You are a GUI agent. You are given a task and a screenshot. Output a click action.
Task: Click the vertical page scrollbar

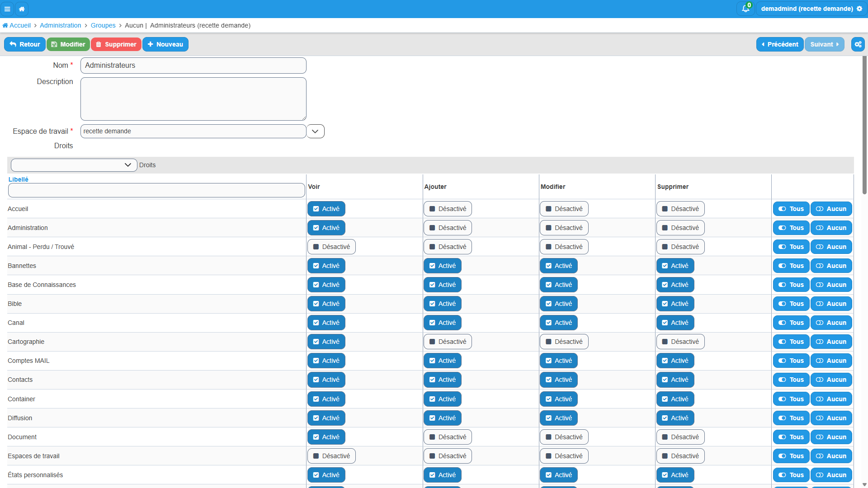[x=864, y=125]
